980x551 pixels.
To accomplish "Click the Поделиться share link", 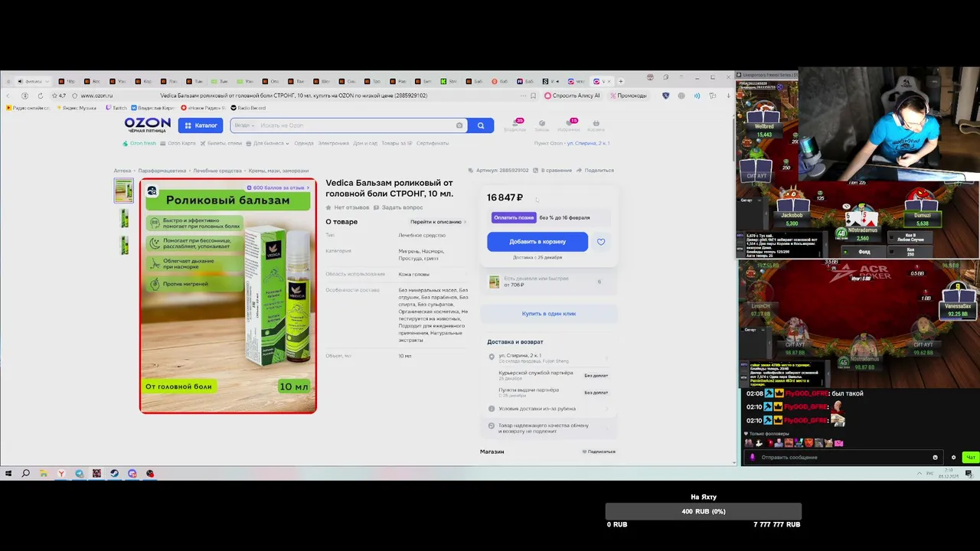I will click(596, 170).
